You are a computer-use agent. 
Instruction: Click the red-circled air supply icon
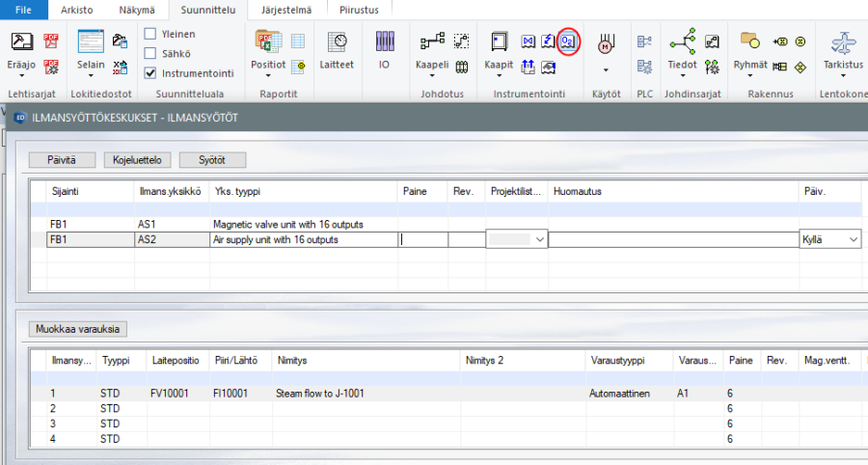coord(568,41)
